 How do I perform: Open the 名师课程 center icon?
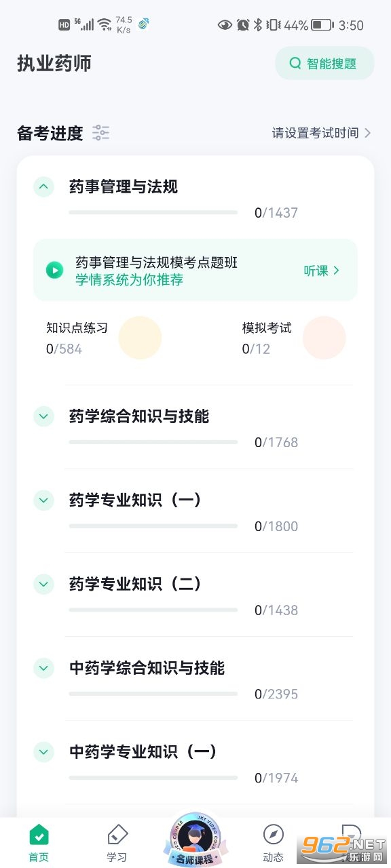tap(195, 840)
